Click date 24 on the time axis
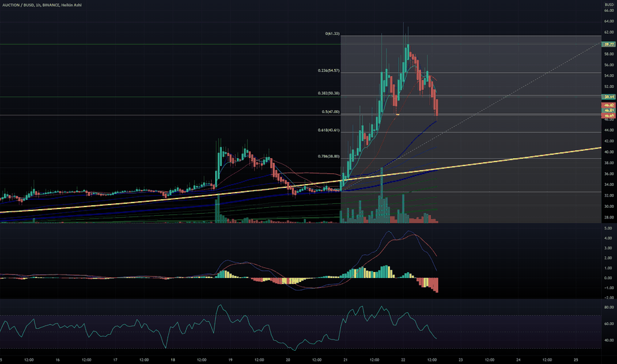This screenshot has width=617, height=364. pos(518,360)
